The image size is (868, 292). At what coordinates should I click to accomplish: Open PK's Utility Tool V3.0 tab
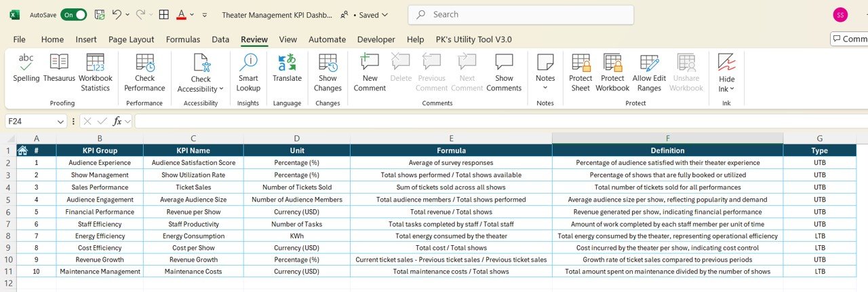[474, 39]
